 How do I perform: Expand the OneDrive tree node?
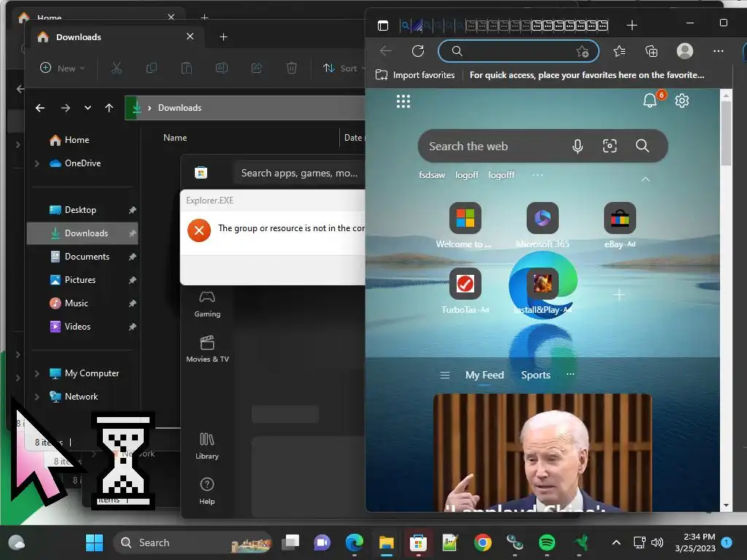click(37, 163)
